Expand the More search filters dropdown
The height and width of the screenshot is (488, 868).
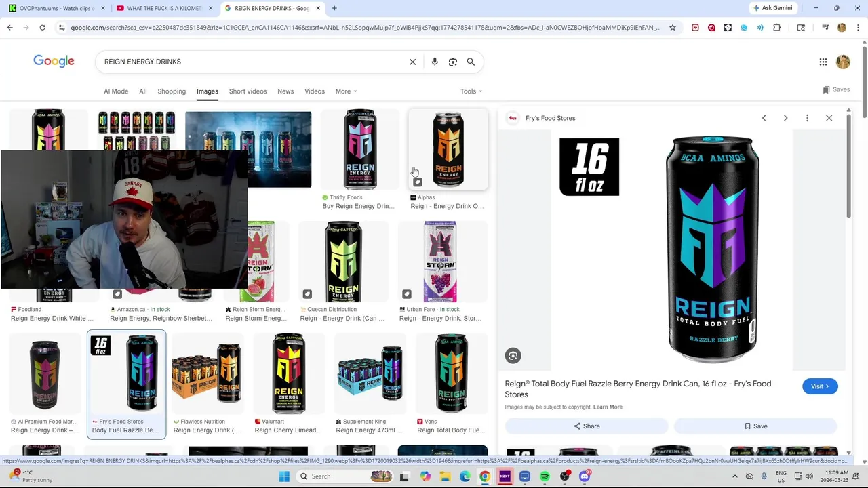point(346,91)
